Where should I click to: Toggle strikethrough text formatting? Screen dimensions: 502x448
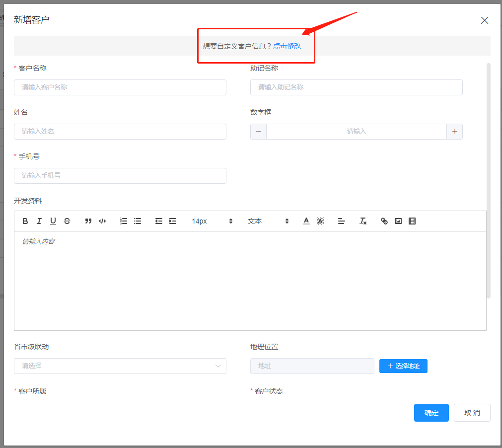point(67,221)
